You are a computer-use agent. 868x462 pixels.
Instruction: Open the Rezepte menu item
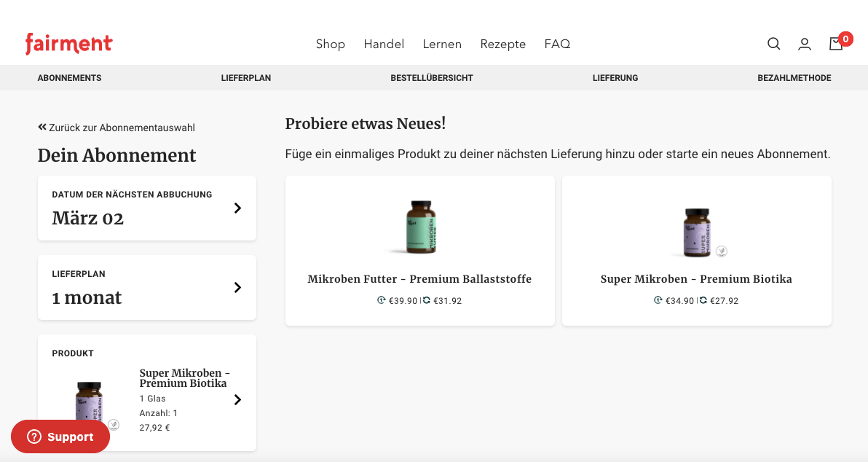pyautogui.click(x=503, y=44)
